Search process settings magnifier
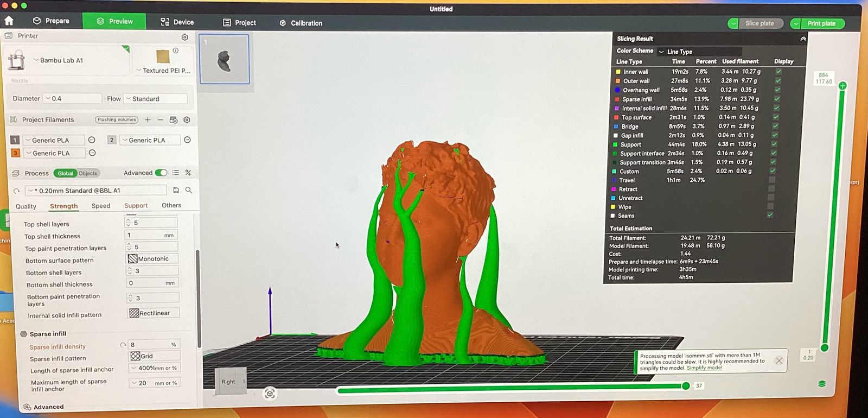 tap(189, 190)
